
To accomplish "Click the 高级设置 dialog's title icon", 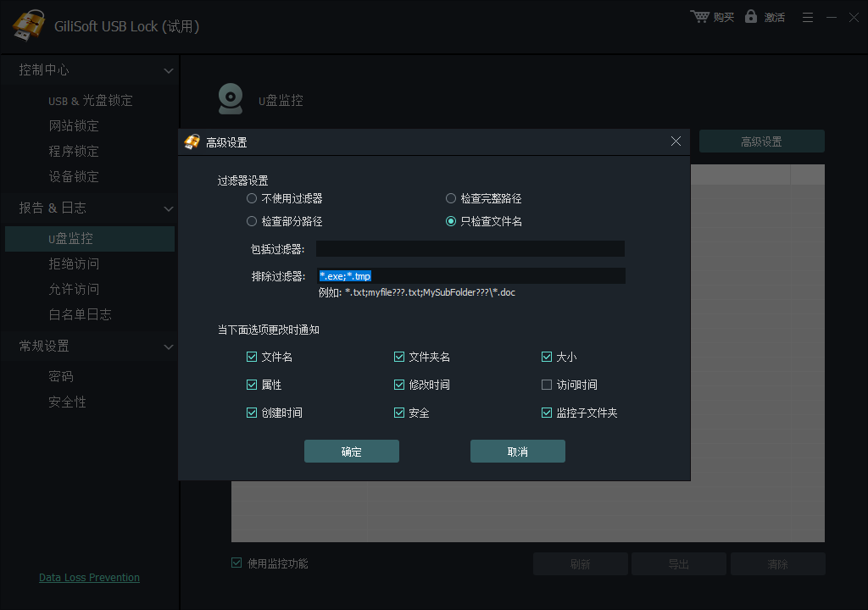I will pyautogui.click(x=192, y=141).
